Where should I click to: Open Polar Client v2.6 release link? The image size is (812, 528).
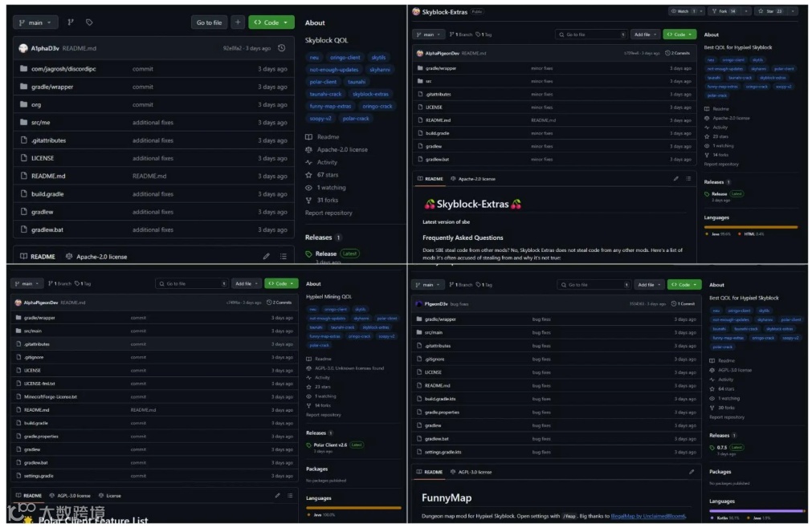(330, 445)
